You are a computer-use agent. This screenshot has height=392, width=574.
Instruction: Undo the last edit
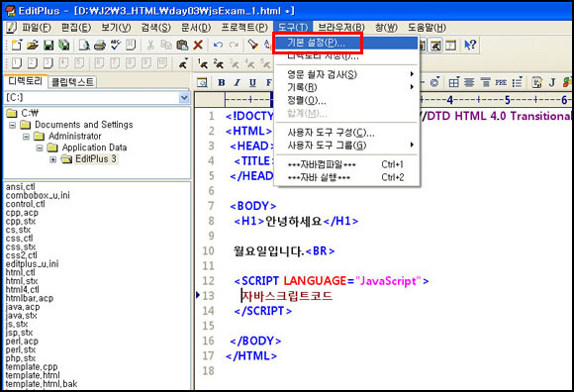218,45
